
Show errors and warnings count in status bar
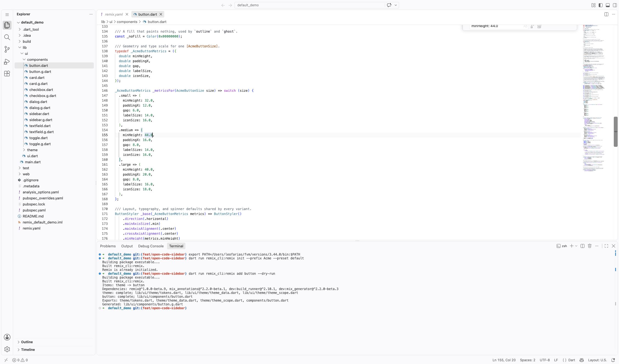pos(20,360)
